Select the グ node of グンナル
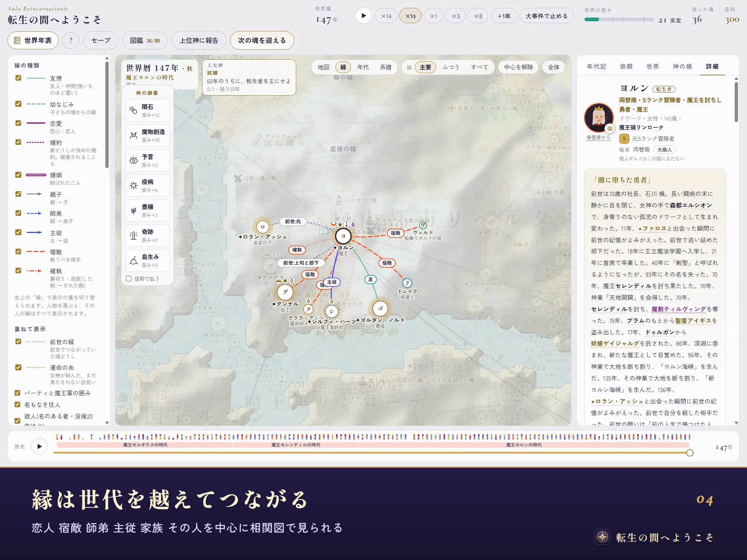 tap(285, 292)
